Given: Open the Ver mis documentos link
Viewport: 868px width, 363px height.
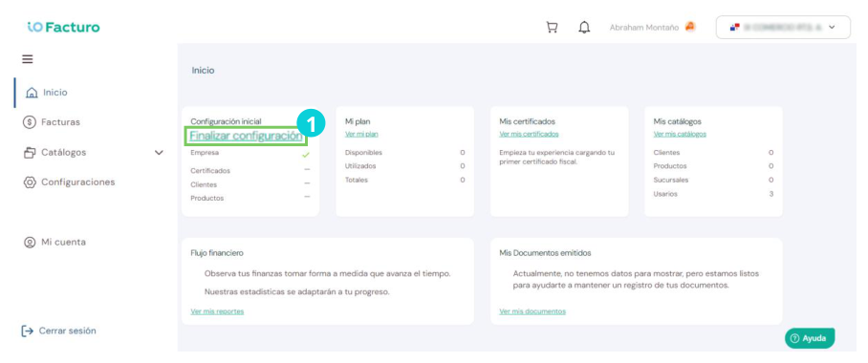Looking at the screenshot, I should [532, 311].
